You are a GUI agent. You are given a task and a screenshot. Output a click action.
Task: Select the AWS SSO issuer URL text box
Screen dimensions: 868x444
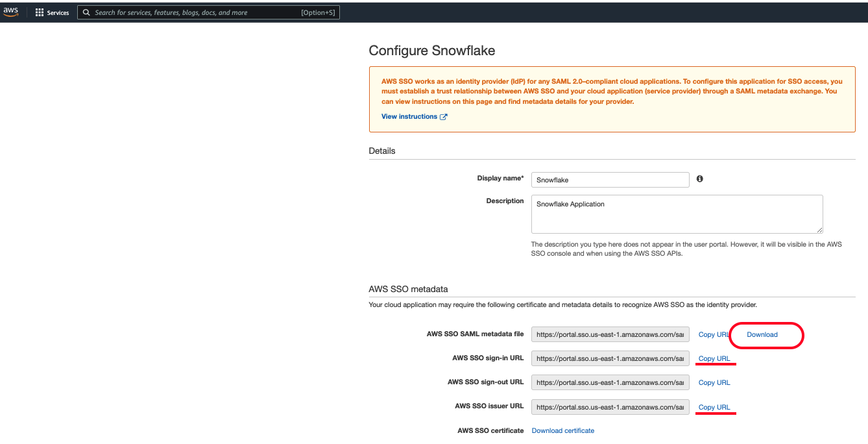[x=610, y=407]
